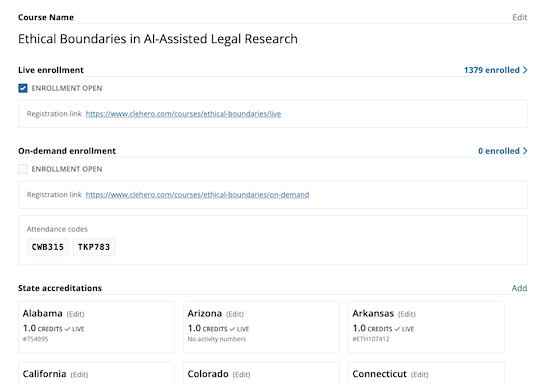Screen dimensions: 550x385
Task: Click the chevron beside 1379 enrolled
Action: (525, 70)
